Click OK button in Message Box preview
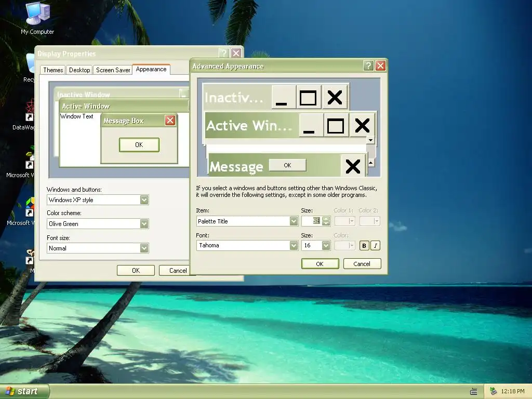532x399 pixels. (x=139, y=145)
